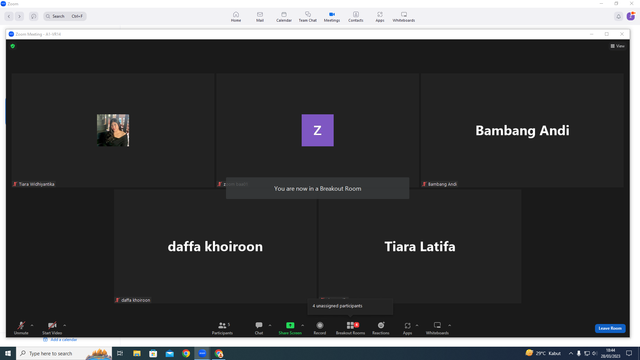Open the Home tab in Zoom
640x360 pixels.
236,17
